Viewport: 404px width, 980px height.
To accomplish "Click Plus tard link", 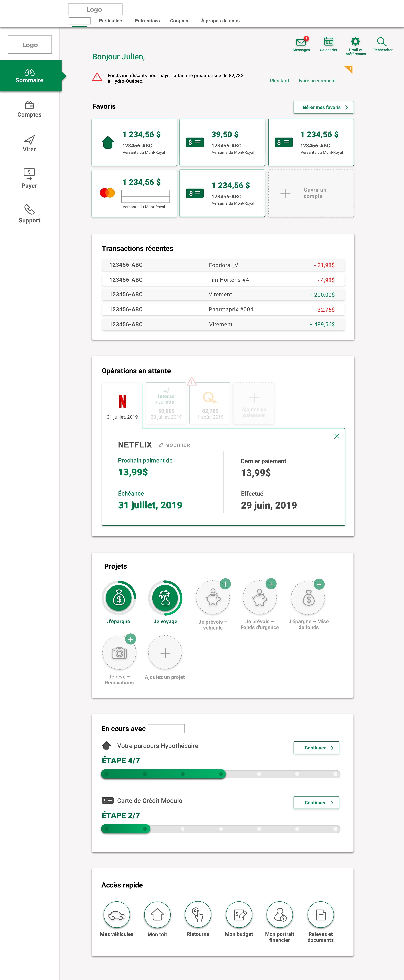I will tap(279, 81).
